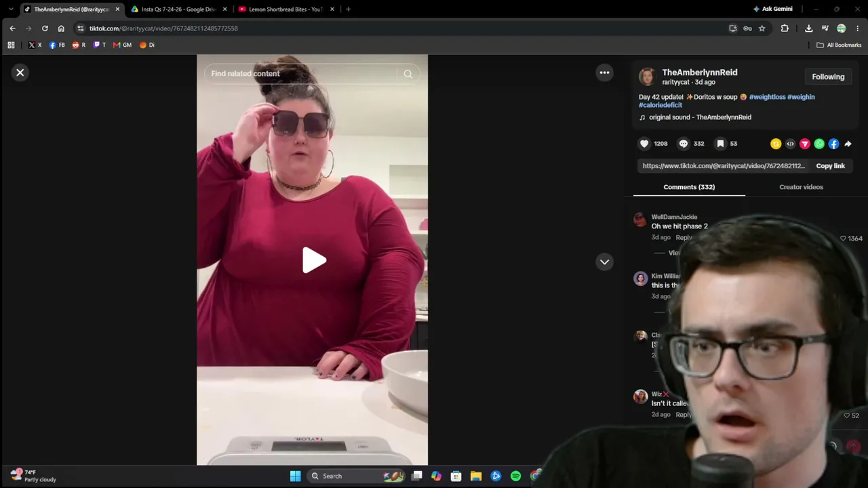Select the Comments (332) tab
The image size is (868, 488).
pos(689,187)
